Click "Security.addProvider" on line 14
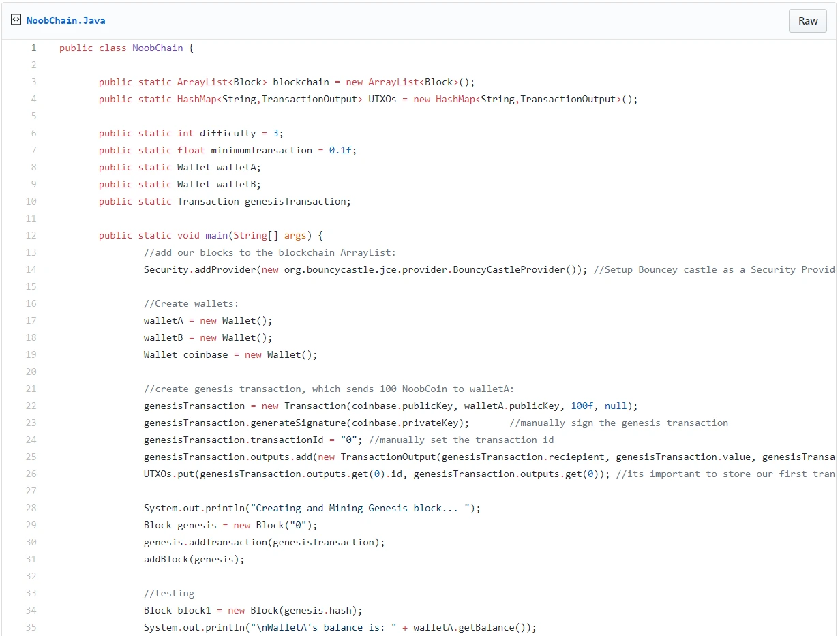This screenshot has height=636, width=840. 200,269
